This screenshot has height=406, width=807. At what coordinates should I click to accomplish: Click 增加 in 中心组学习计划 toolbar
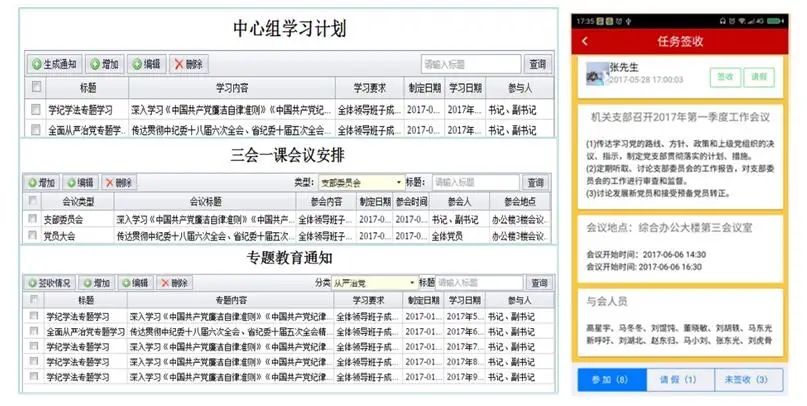(x=104, y=64)
